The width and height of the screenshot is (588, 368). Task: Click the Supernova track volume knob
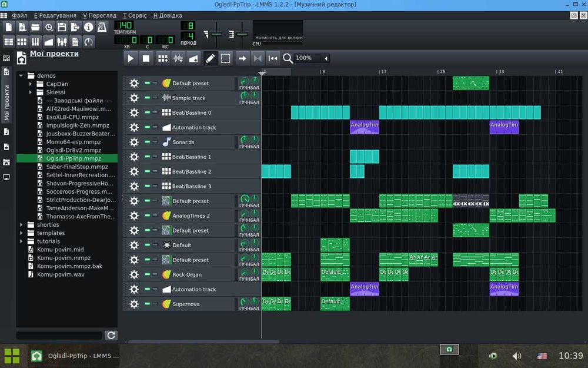coord(245,301)
